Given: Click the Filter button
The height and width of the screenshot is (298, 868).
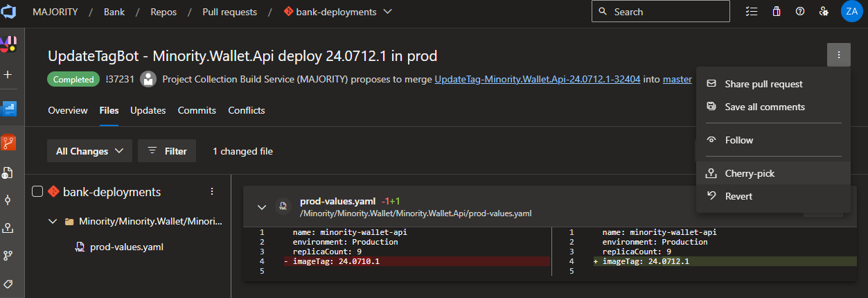Looking at the screenshot, I should pos(167,151).
